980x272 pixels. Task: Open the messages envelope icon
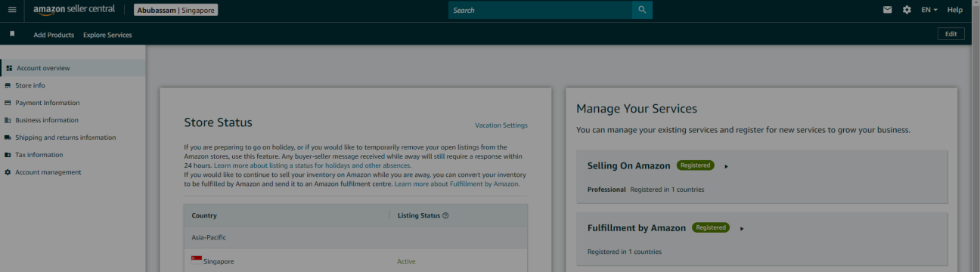click(x=888, y=10)
